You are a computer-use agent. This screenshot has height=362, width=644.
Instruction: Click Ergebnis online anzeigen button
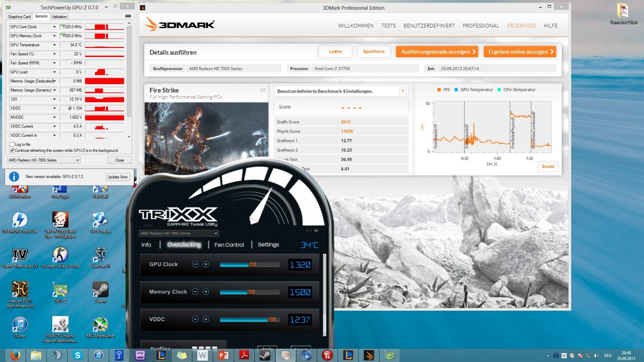(x=520, y=52)
